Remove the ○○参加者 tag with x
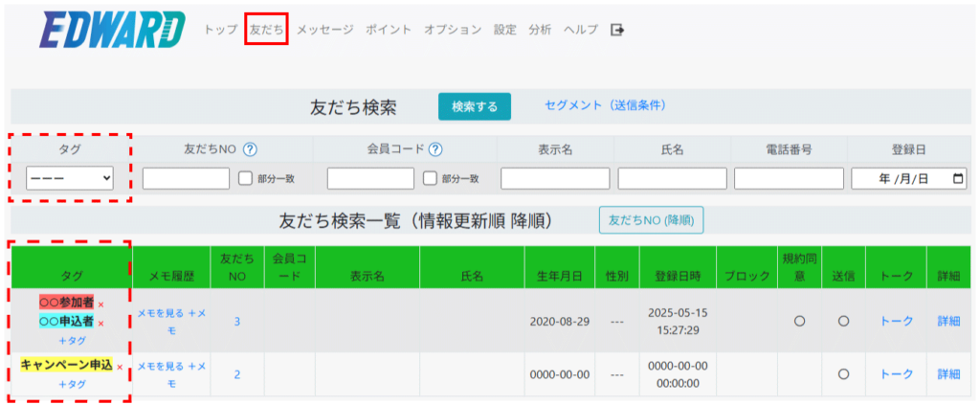980x405 pixels. pos(100,304)
